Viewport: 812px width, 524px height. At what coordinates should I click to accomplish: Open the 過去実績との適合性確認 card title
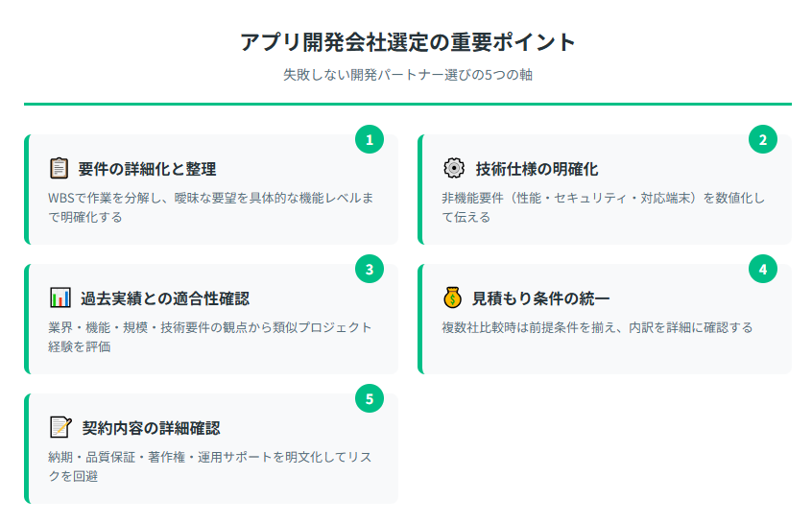click(x=165, y=298)
